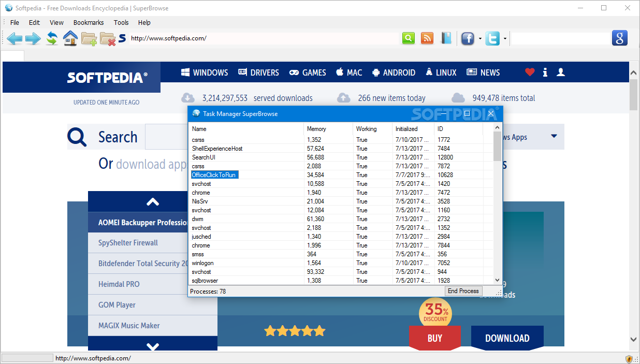640x364 pixels.
Task: Click the red BUY button
Action: [x=434, y=338]
